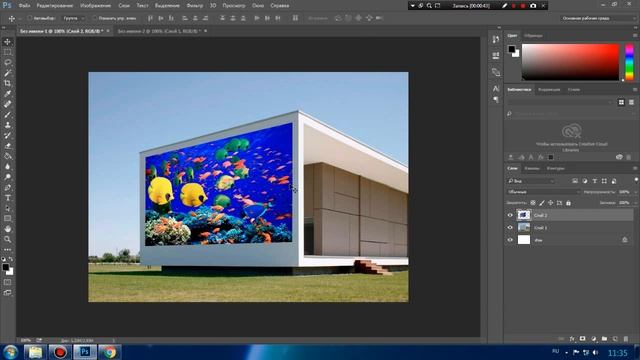Viewport: 640px width, 360px height.
Task: Select the Gradient tool
Action: 7,156
